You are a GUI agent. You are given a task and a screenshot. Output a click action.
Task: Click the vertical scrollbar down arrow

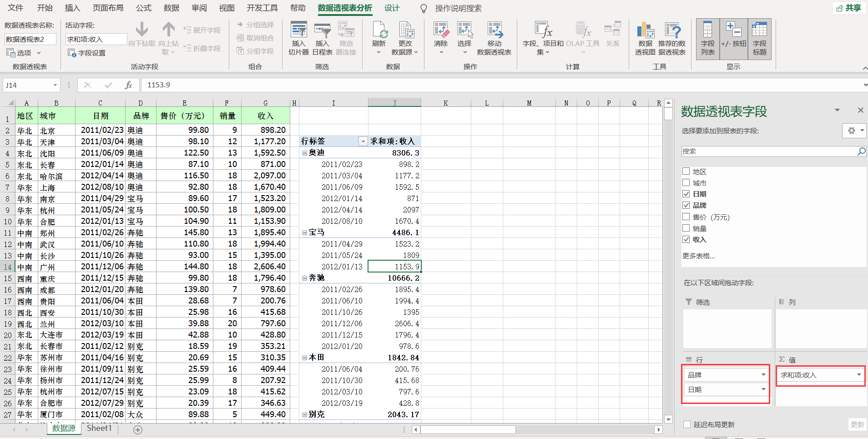click(x=668, y=419)
